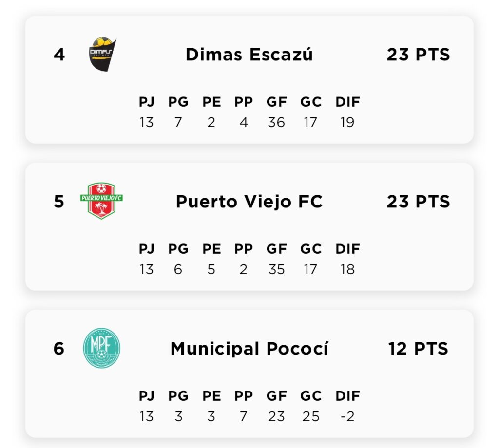Open the Puerto Viejo FC team name
The width and height of the screenshot is (499, 448).
[x=249, y=202]
